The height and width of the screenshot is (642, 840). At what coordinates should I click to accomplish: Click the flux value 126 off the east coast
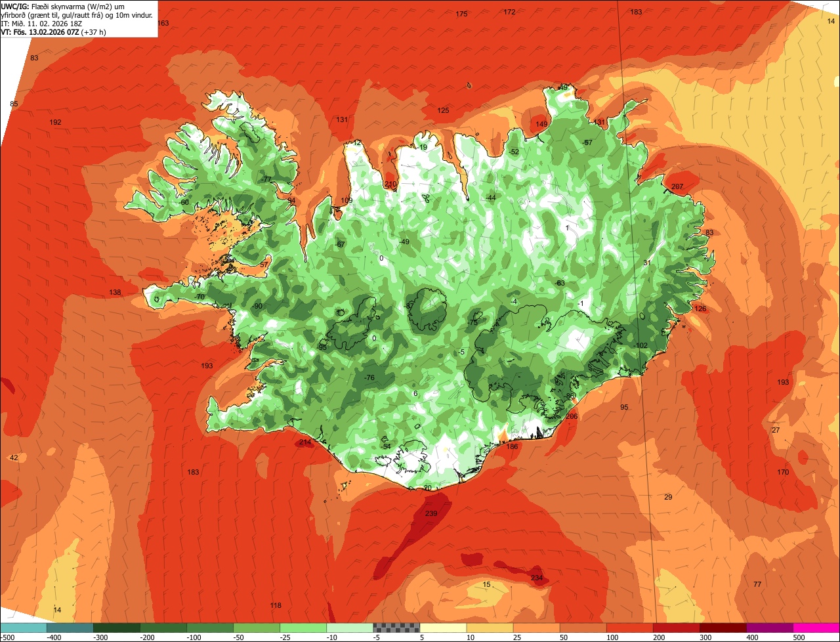point(701,309)
